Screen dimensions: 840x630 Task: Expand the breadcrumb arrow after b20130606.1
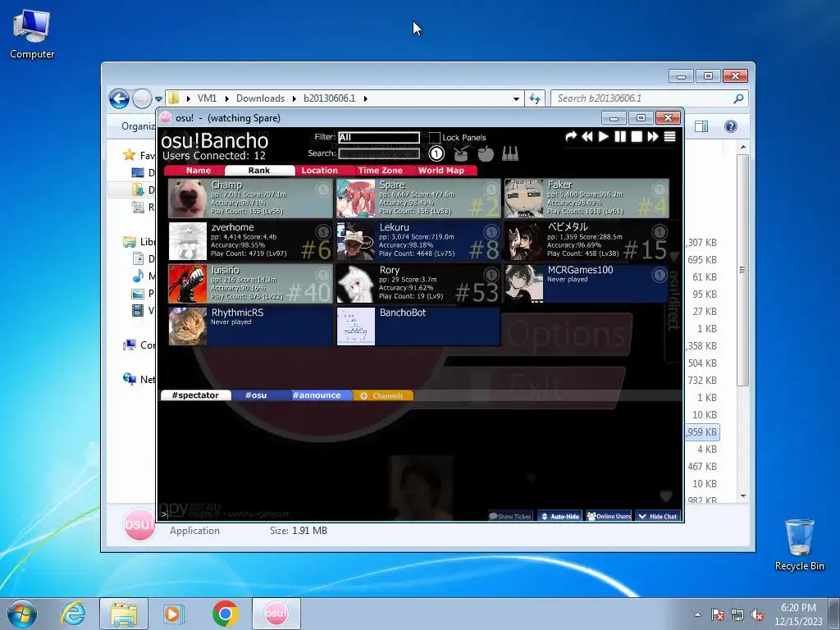(x=365, y=98)
